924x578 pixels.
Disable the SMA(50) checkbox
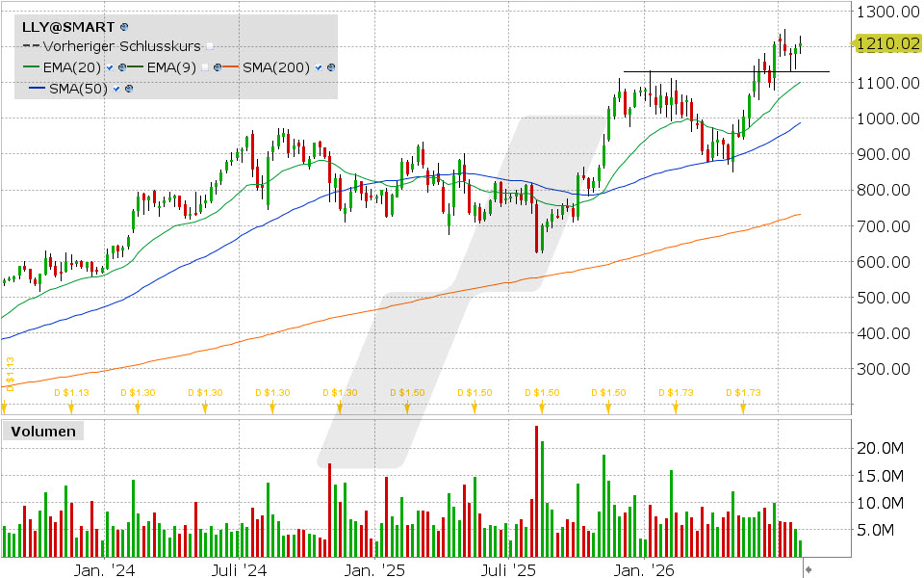tap(116, 89)
